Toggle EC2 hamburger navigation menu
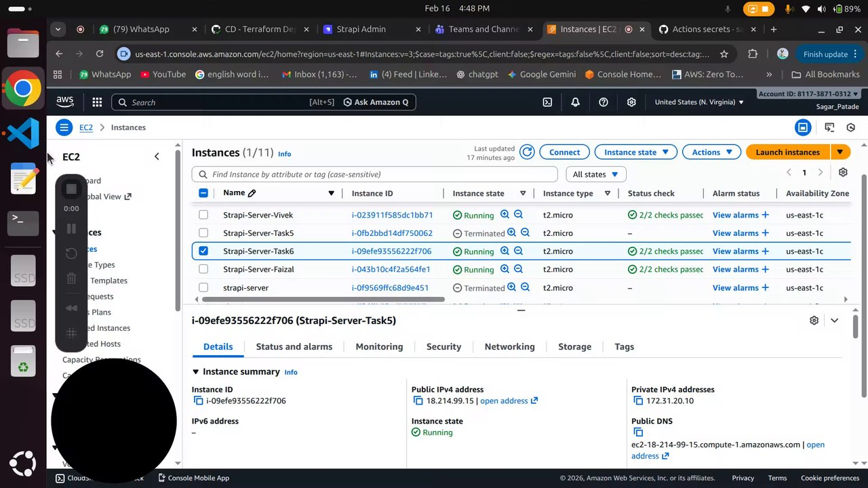The image size is (868, 488). tap(64, 127)
